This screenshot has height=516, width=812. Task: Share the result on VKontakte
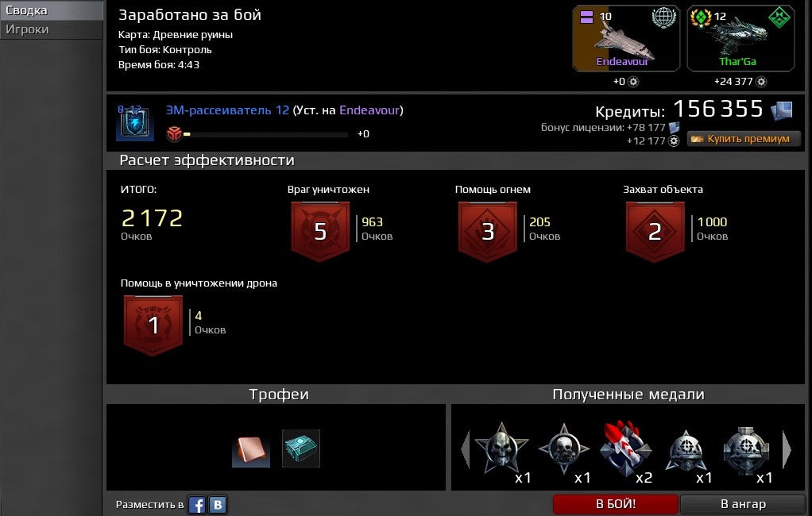coord(218,505)
